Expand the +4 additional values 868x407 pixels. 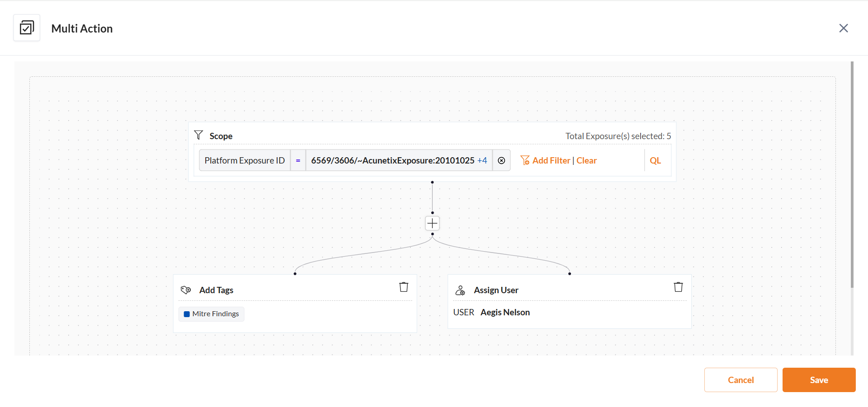[482, 160]
